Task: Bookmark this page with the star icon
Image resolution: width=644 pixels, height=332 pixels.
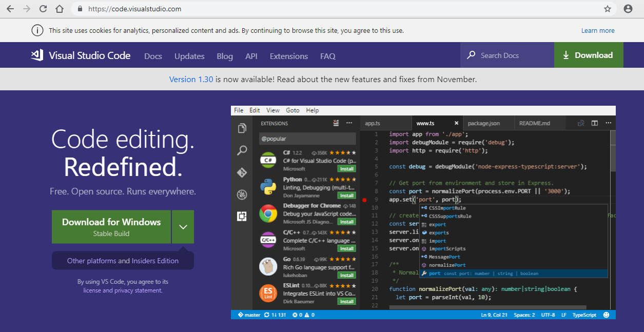Action: (608, 9)
